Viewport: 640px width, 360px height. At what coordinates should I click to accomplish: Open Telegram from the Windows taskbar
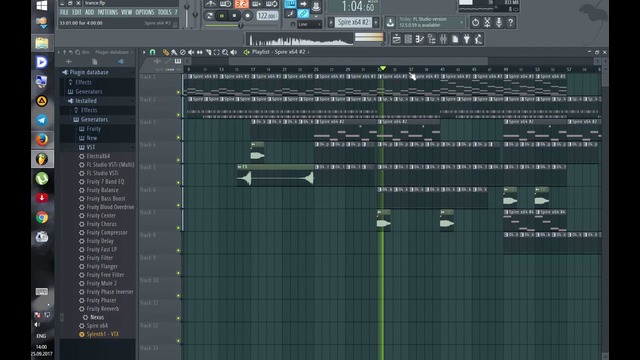click(x=42, y=120)
